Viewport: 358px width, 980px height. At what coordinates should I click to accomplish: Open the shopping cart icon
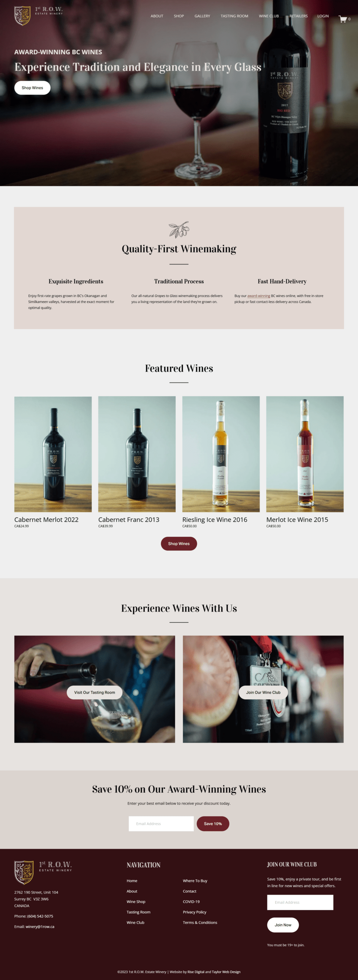(342, 19)
